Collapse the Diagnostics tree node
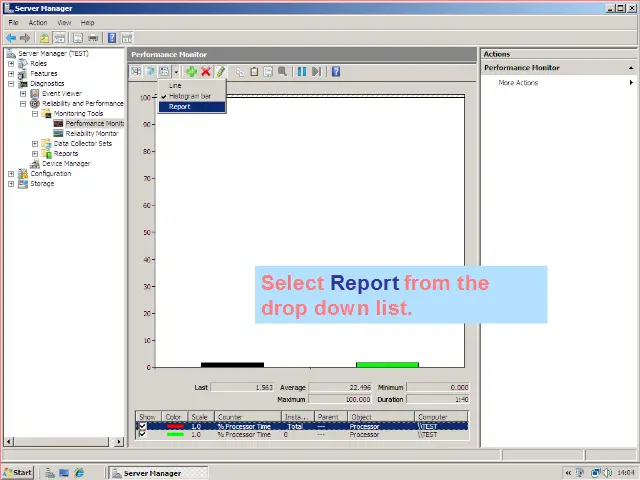 coord(11,84)
